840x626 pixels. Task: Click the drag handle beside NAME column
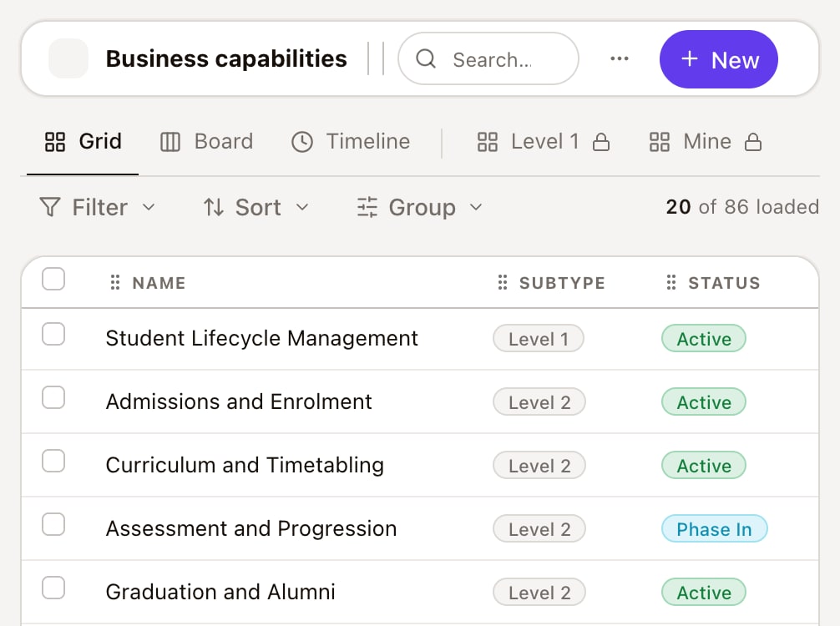(115, 282)
